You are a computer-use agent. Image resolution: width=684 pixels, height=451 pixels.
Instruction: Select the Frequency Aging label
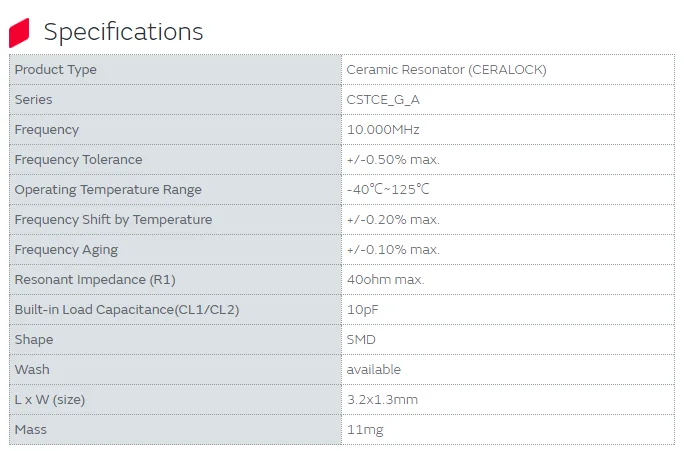click(66, 250)
